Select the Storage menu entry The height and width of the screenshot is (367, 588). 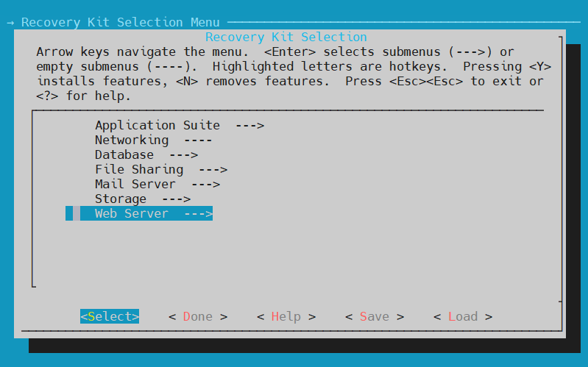pos(120,199)
